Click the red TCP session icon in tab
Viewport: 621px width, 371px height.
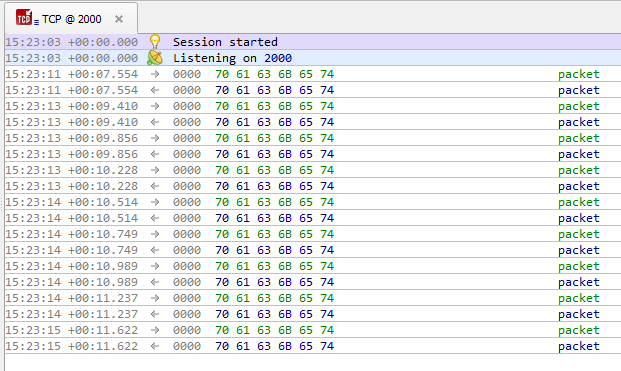pos(24,17)
